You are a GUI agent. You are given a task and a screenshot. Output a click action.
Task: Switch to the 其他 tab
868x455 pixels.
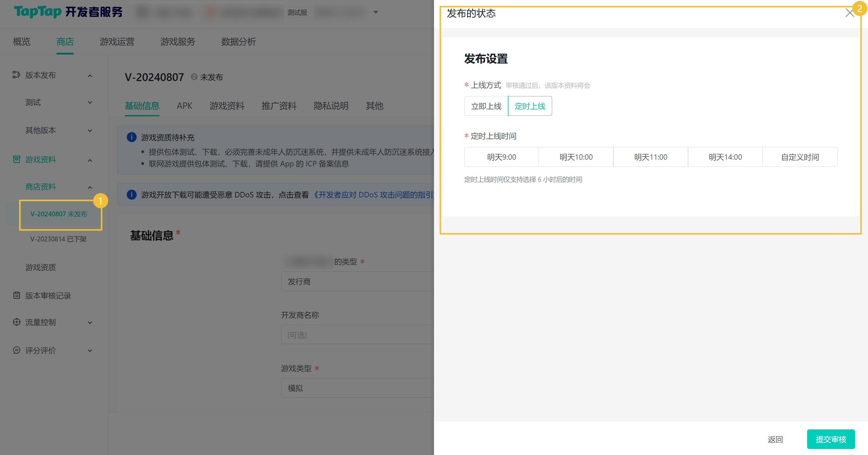(x=374, y=106)
